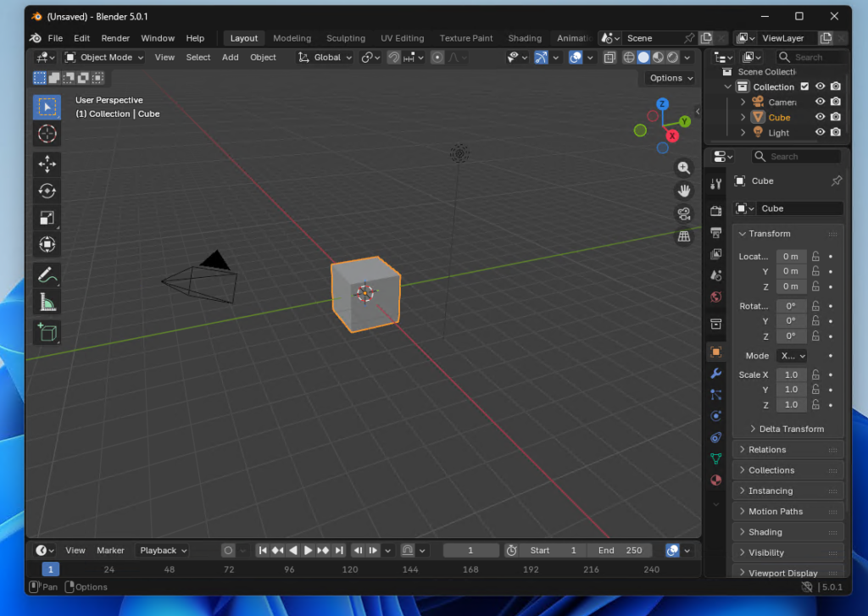This screenshot has width=868, height=616.
Task: Click the Toggle Camera View icon
Action: point(683,214)
